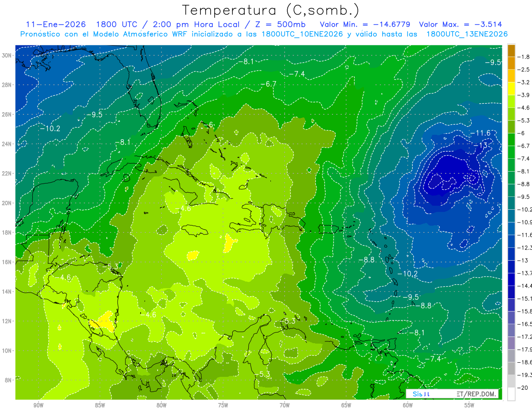Click the colorbar value '-16.5'
Screen dimensions: 532x411
pyautogui.click(x=525, y=324)
